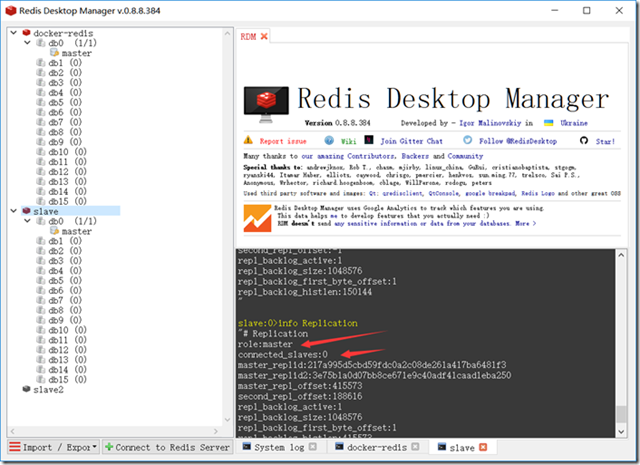Click the console scrollbar thumb
The width and height of the screenshot is (640, 465).
621,414
